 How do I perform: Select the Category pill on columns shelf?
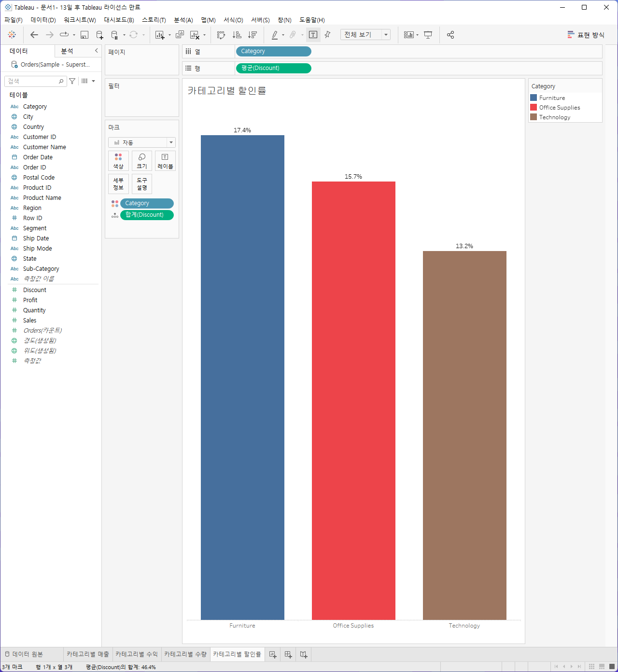[x=273, y=51]
